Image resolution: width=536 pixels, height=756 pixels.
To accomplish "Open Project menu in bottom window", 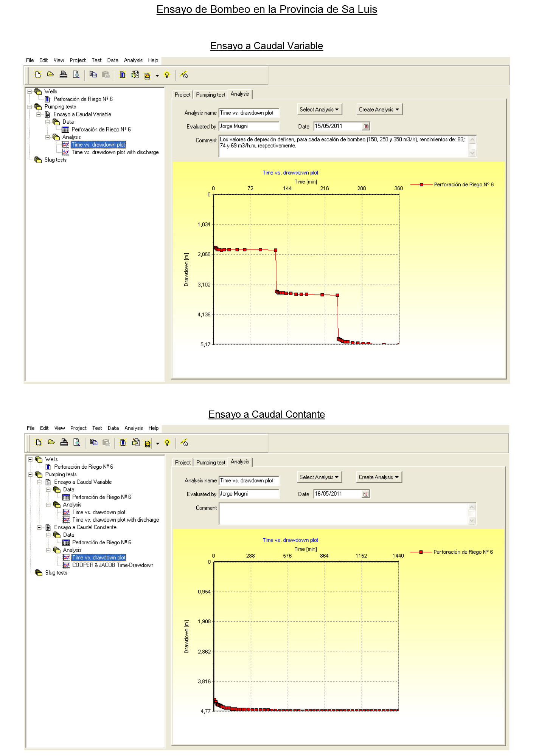I will (78, 428).
